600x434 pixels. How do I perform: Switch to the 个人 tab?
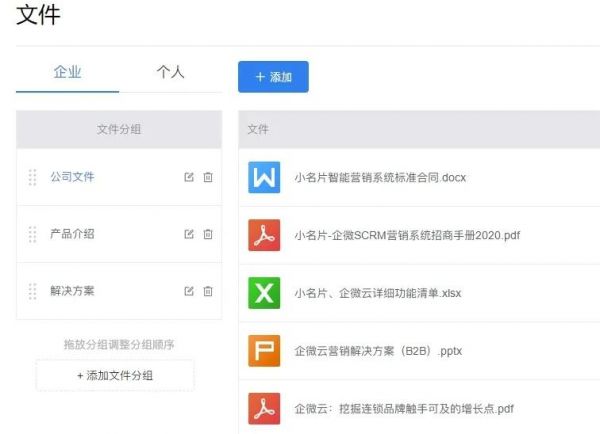coord(170,72)
